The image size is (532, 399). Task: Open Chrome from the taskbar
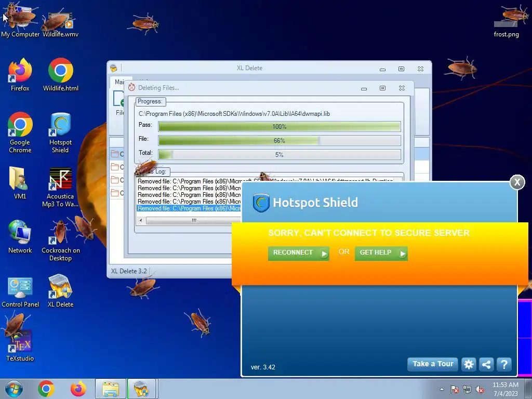tap(46, 389)
